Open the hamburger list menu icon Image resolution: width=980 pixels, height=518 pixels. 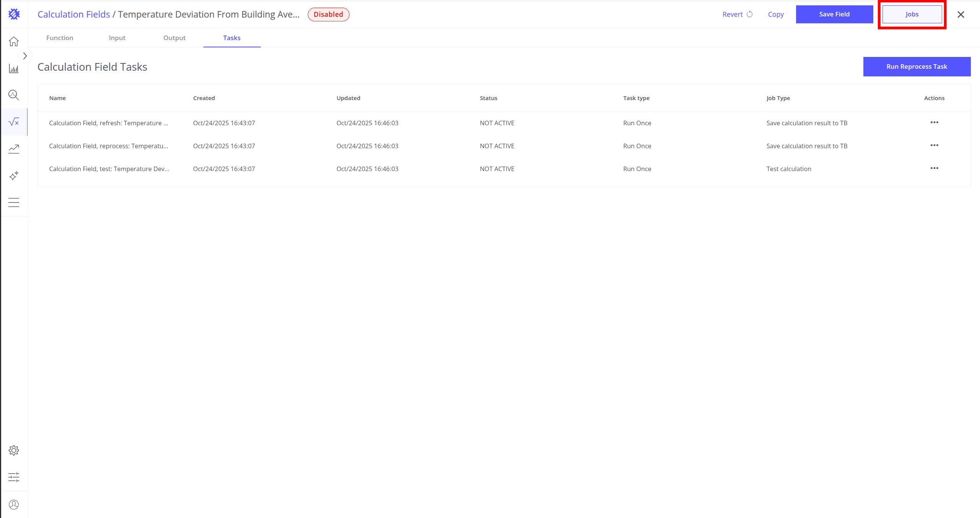(14, 202)
